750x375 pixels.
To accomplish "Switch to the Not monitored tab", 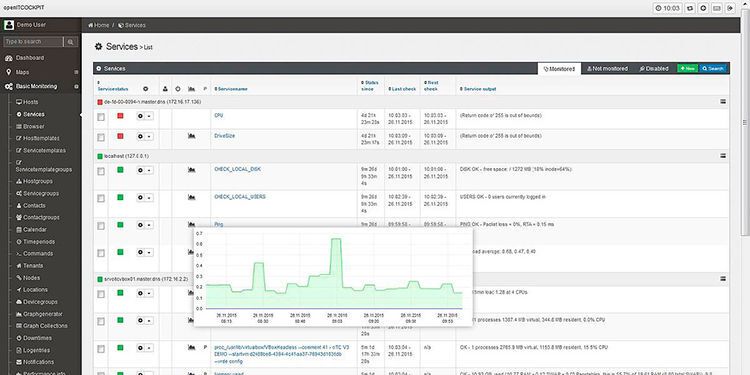I will (607, 69).
